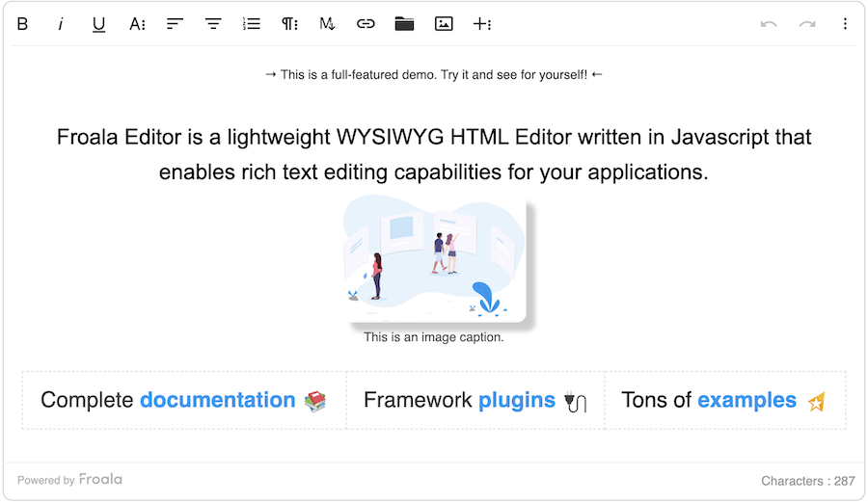Open the file manager folder icon
Image resolution: width=868 pixels, height=503 pixels.
click(404, 24)
